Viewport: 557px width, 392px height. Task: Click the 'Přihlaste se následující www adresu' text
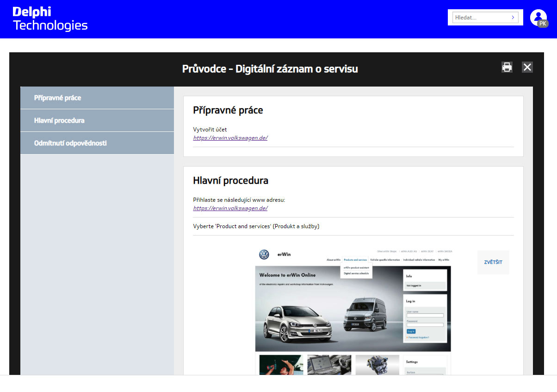pyautogui.click(x=239, y=200)
